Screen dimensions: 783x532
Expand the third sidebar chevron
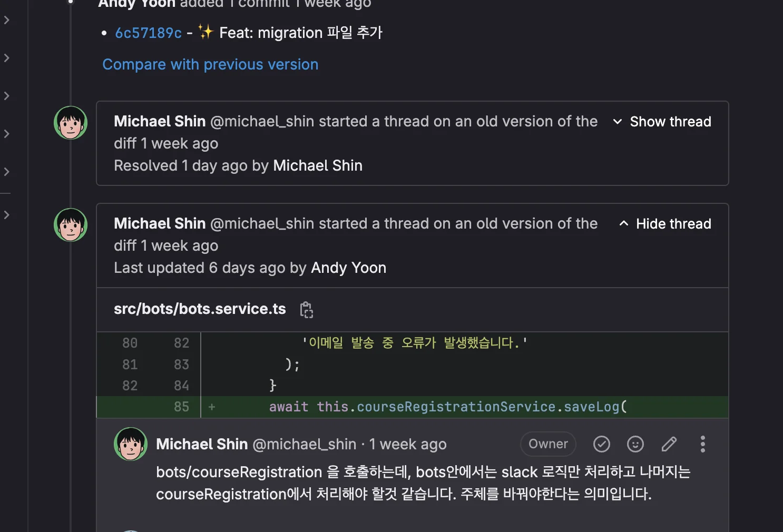pyautogui.click(x=7, y=96)
